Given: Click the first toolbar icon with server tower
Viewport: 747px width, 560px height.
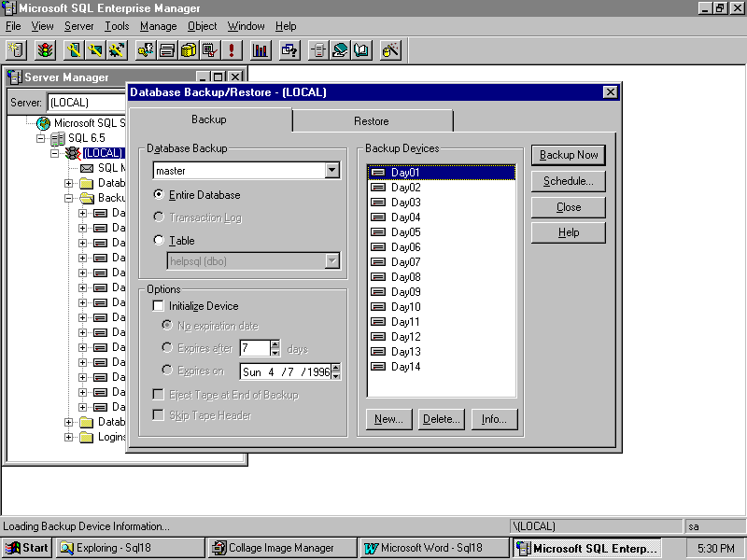Looking at the screenshot, I should (x=16, y=49).
